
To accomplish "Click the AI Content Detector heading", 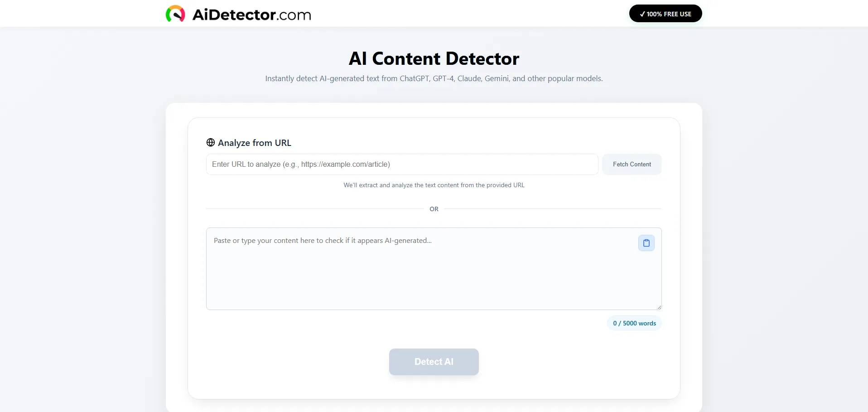I will tap(434, 58).
